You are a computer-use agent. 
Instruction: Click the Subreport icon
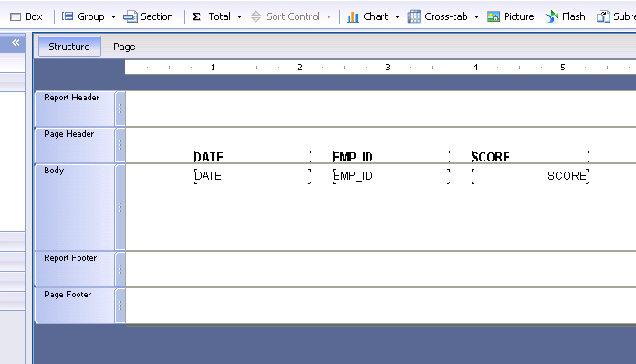tap(603, 16)
